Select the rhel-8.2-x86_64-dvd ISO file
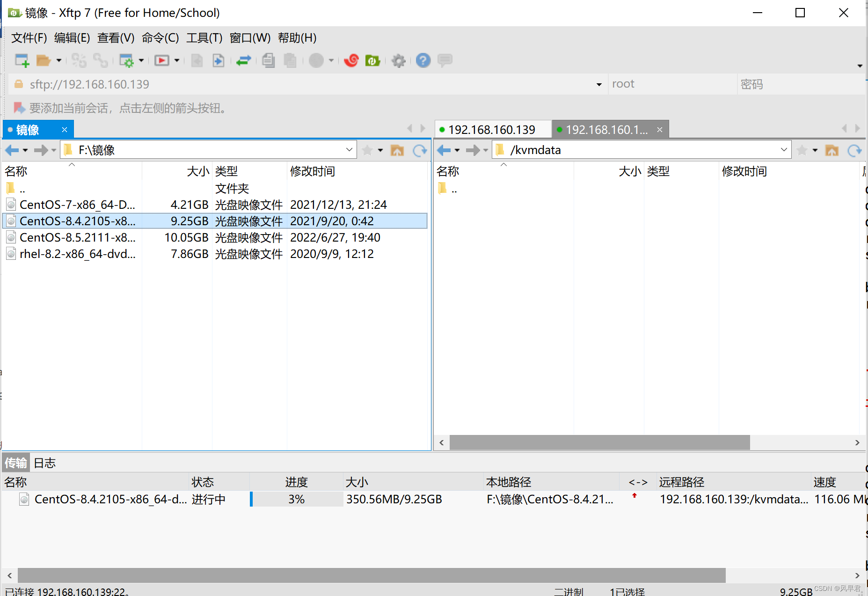868x596 pixels. pos(77,253)
